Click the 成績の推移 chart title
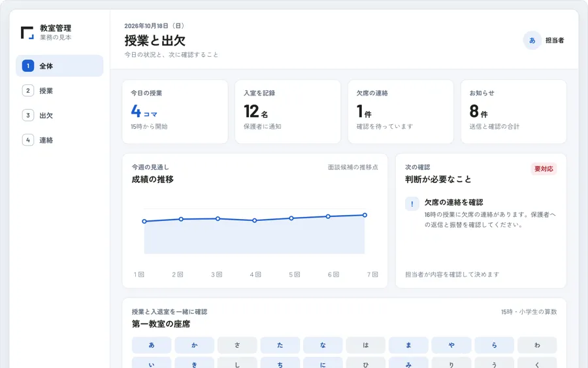Viewport: 588px width, 368px height. 153,179
